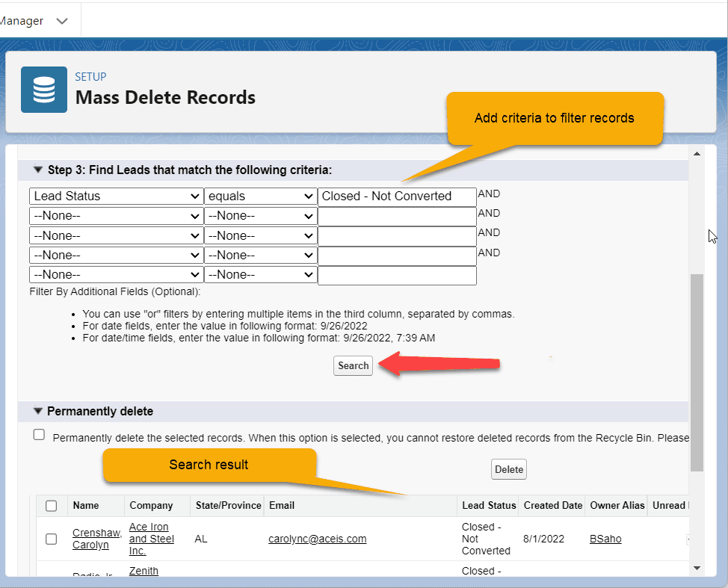Open the BSaho owner alias link
Image resolution: width=728 pixels, height=588 pixels.
605,539
